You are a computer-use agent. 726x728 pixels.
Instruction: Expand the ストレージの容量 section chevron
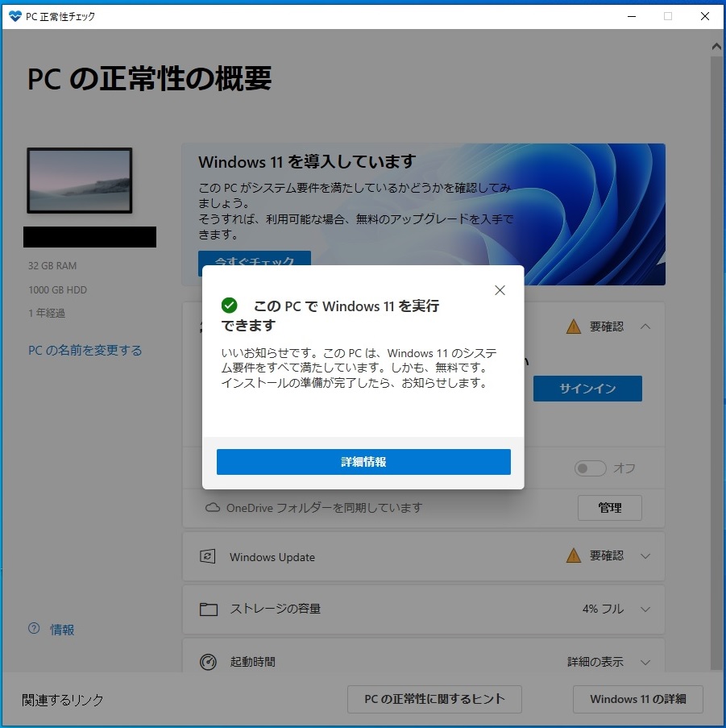(645, 609)
